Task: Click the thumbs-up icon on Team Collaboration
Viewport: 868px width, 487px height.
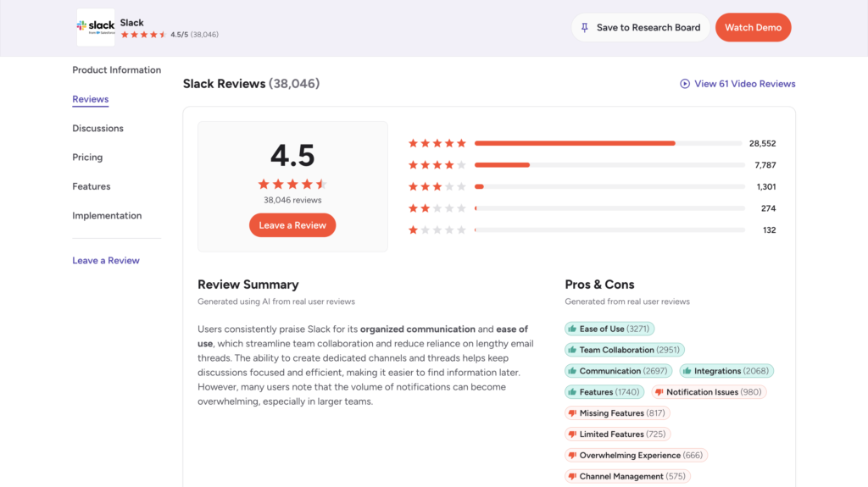Action: coord(573,350)
